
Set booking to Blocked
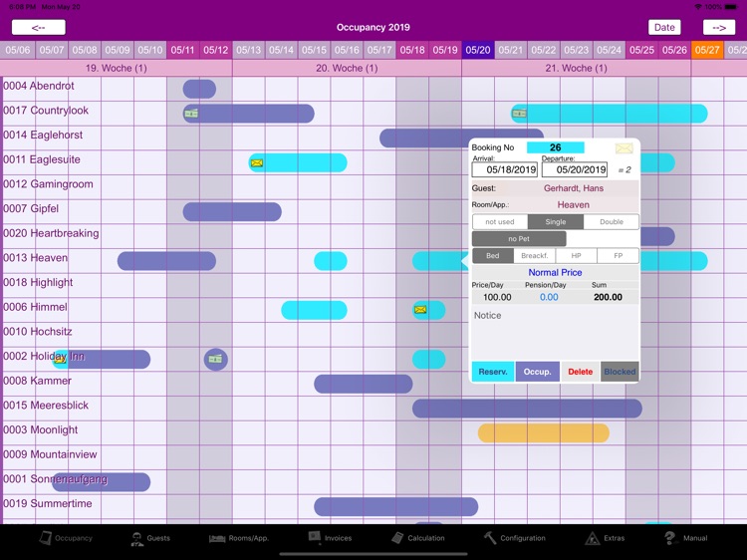(620, 372)
